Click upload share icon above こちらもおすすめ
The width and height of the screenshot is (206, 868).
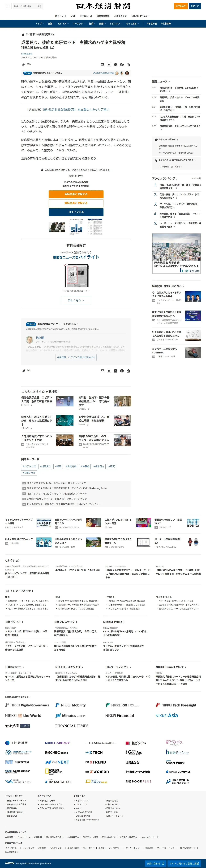tap(128, 371)
